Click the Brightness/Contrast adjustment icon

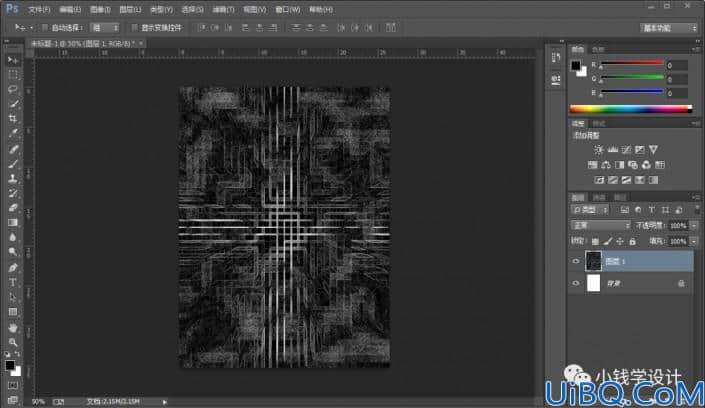(x=598, y=150)
